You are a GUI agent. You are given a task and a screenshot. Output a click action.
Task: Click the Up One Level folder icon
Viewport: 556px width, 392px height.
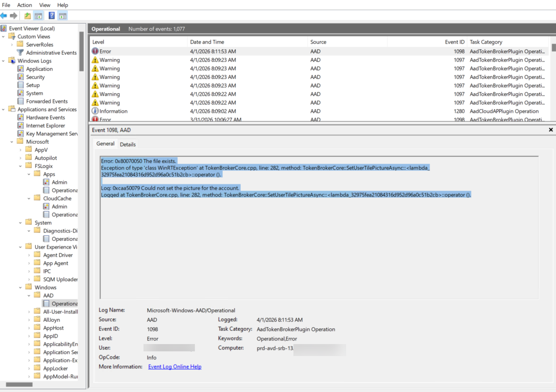pyautogui.click(x=27, y=16)
